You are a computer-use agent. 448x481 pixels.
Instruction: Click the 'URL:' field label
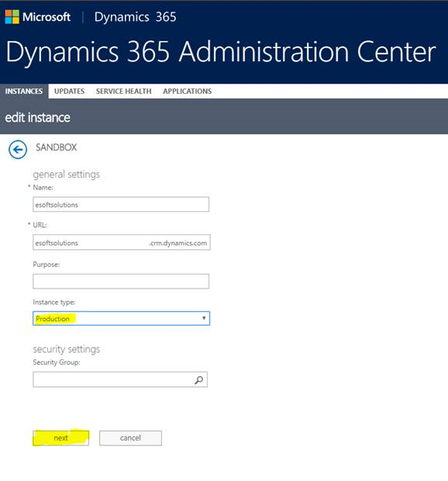click(40, 225)
